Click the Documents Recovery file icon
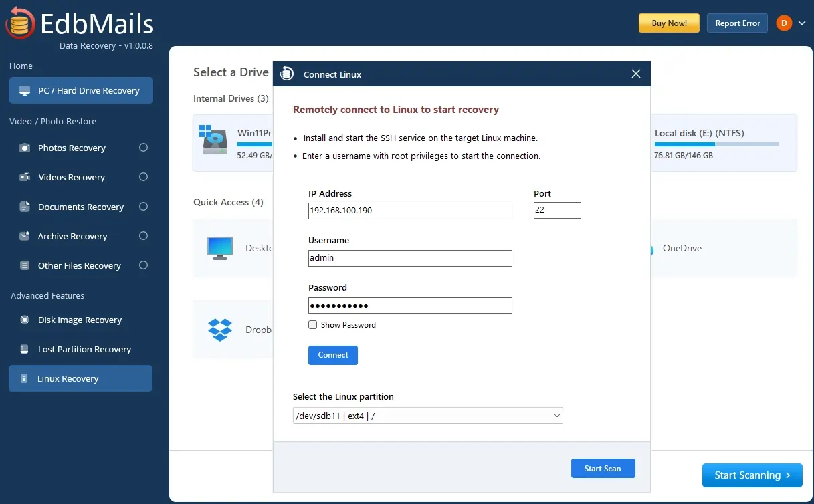 click(25, 207)
